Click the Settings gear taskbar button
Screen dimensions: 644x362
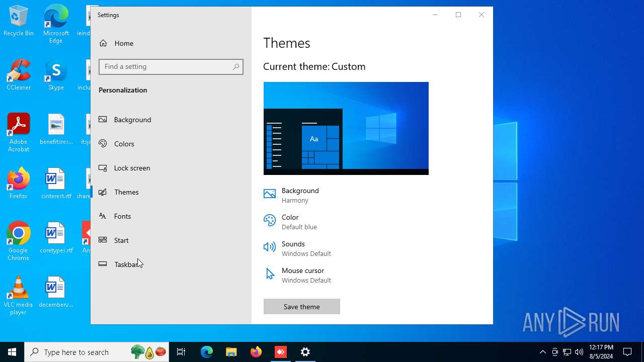point(305,352)
